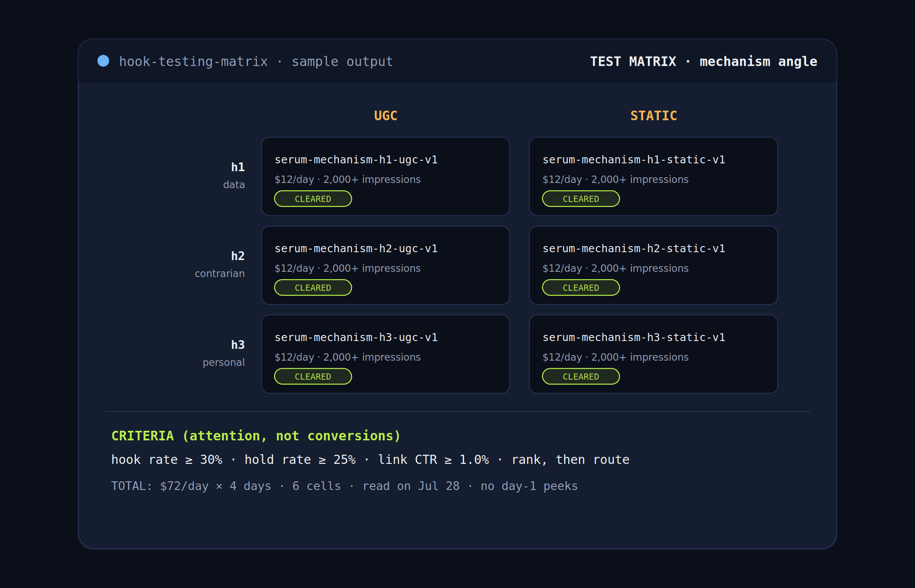
Task: Open the serum-mechanism-h2-ugc-v1 cell name
Action: click(x=356, y=249)
